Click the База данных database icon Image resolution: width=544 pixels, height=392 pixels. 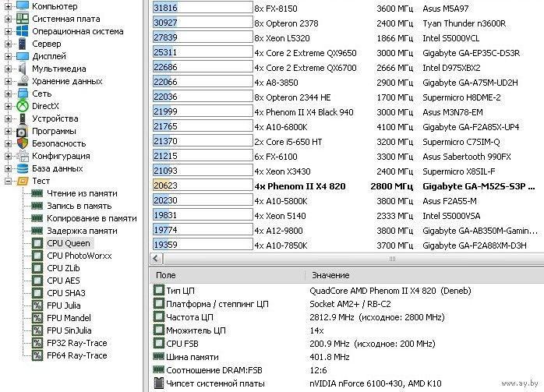[x=23, y=168]
